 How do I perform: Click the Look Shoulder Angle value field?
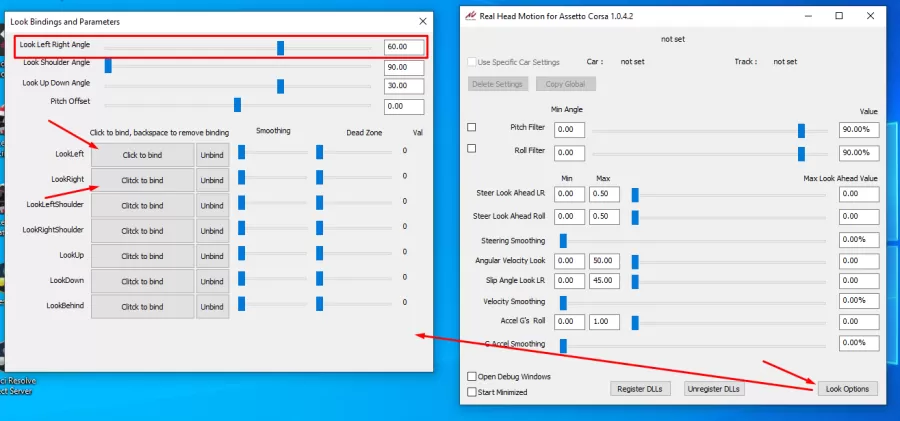(404, 68)
